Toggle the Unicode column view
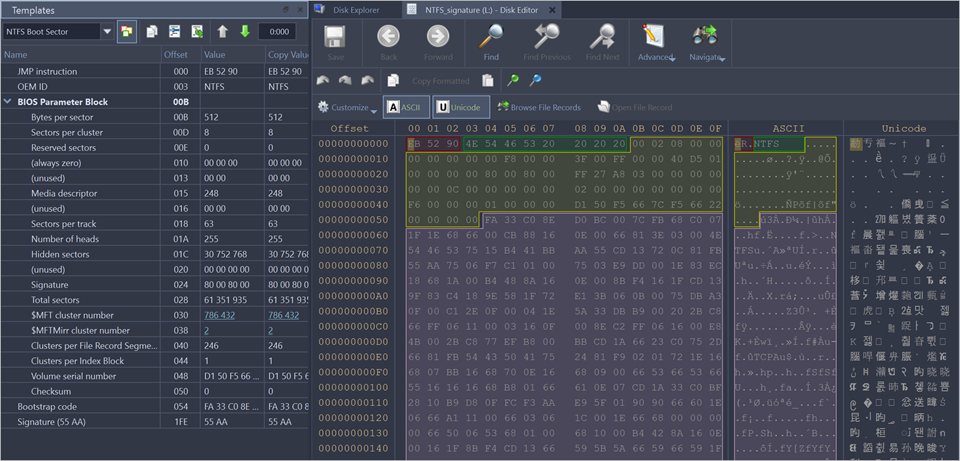Viewport: 960px width, 461px height. (x=458, y=107)
